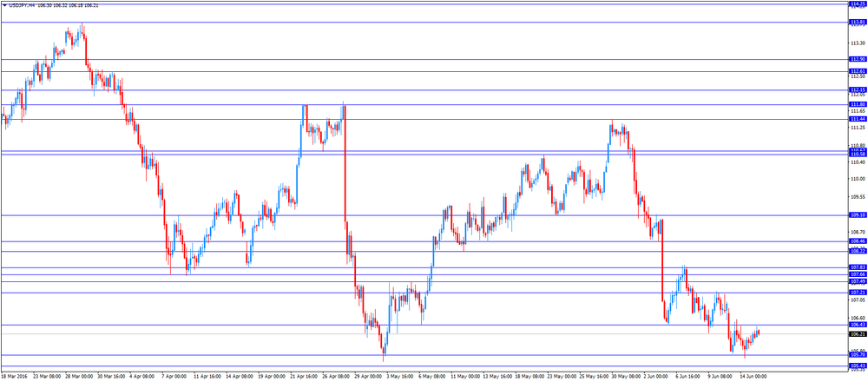Select the 108.22 price level label
868x382 pixels.
pyautogui.click(x=858, y=251)
